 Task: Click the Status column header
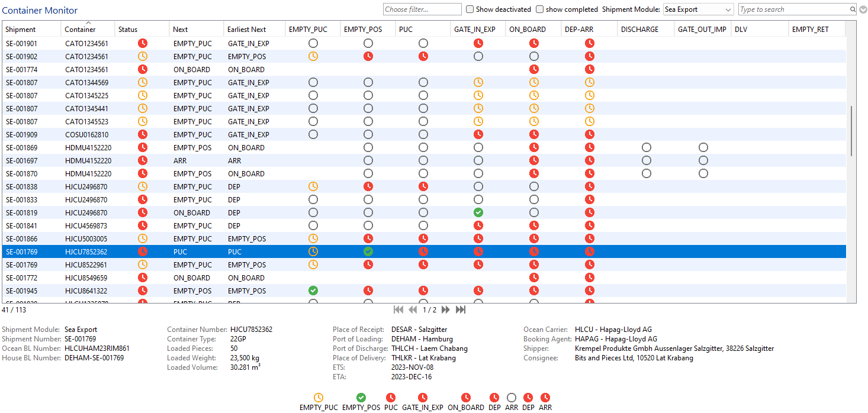click(x=128, y=30)
